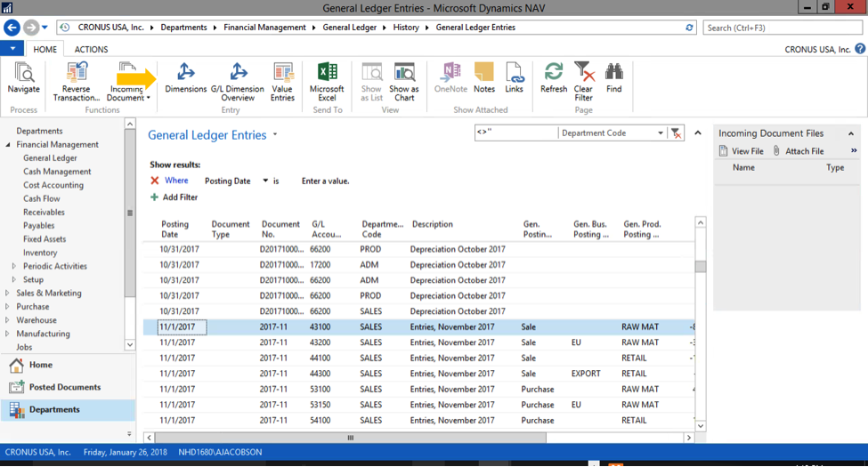Show more Incoming Document Files actions
This screenshot has height=467, width=868.
point(854,150)
